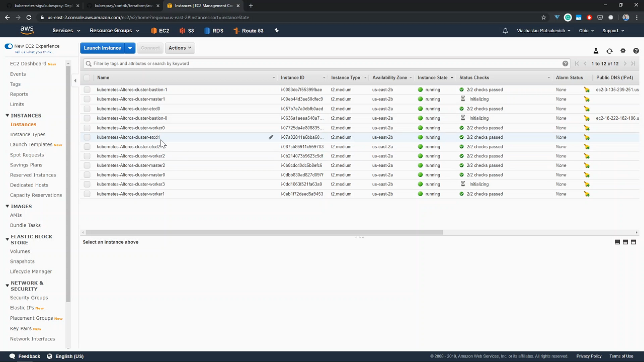Viewport: 644px width, 362px height.
Task: Open the Terms of Use link
Action: click(621, 356)
